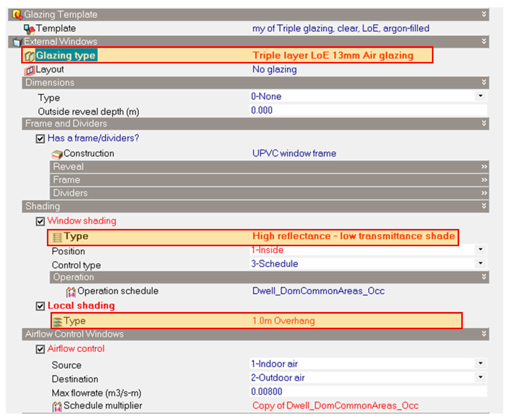Image resolution: width=508 pixels, height=420 pixels.
Task: Click the External Windows cube icon
Action: (x=17, y=42)
